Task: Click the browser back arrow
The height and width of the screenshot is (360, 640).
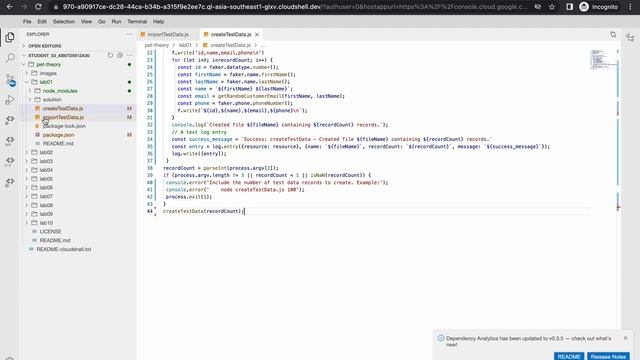Action: pos(10,7)
